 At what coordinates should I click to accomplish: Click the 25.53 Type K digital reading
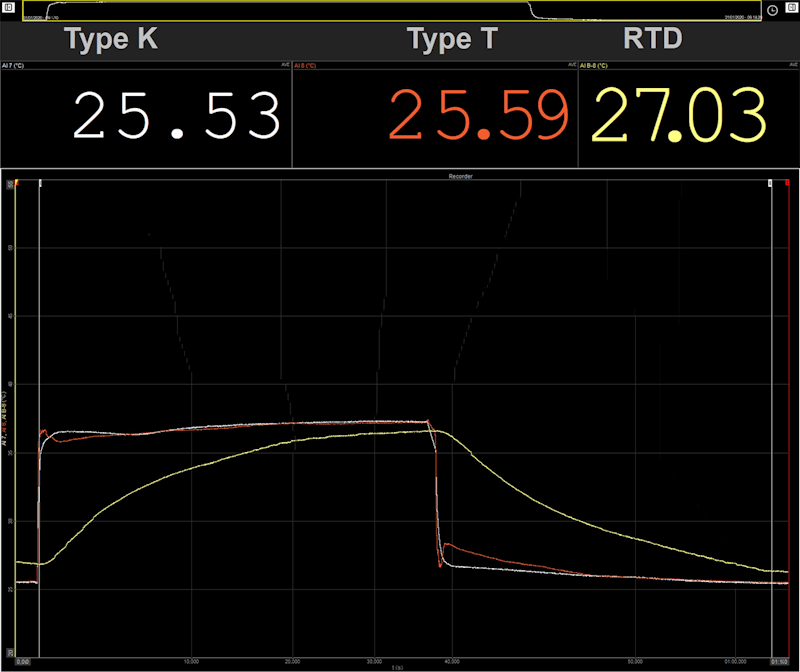[x=177, y=115]
